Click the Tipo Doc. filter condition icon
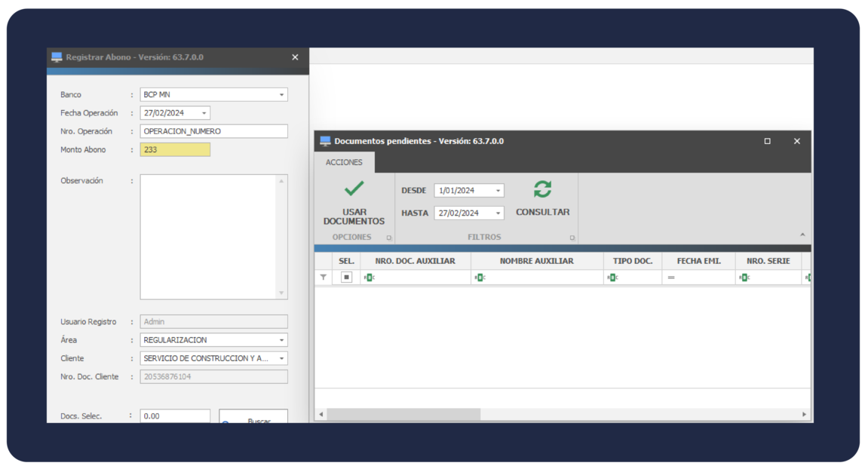The image size is (868, 472). coord(612,277)
